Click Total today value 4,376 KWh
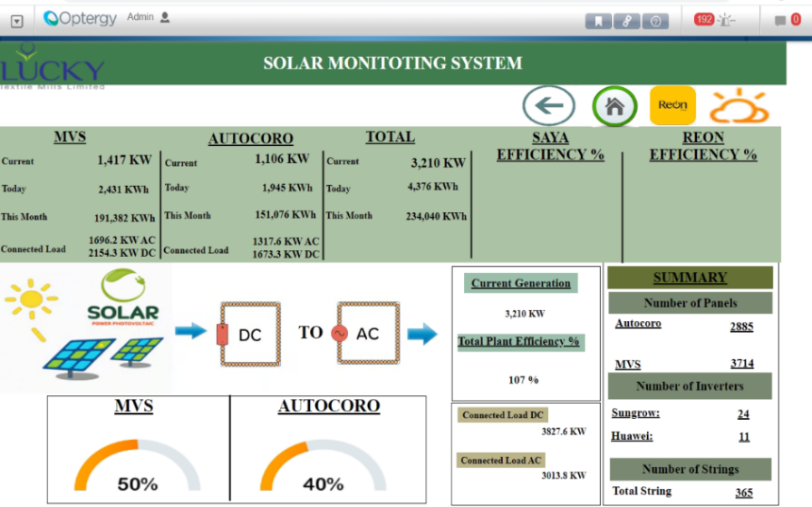The width and height of the screenshot is (812, 507). click(x=432, y=187)
